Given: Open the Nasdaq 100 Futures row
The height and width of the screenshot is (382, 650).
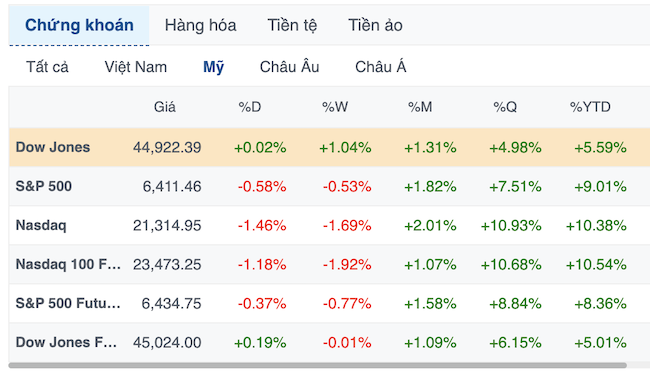Looking at the screenshot, I should 329,264.
